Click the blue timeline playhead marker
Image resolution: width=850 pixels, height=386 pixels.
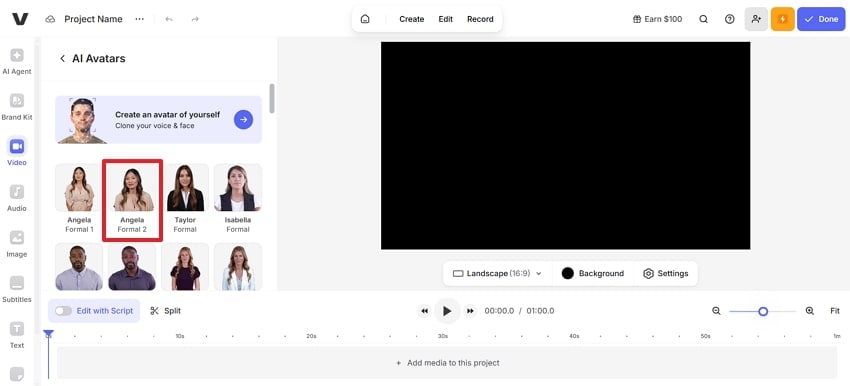click(x=48, y=334)
